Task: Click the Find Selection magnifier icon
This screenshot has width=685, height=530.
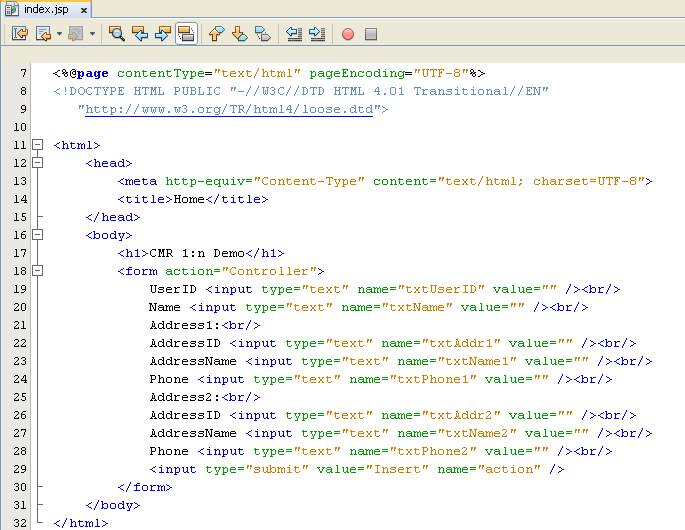Action: 117,34
